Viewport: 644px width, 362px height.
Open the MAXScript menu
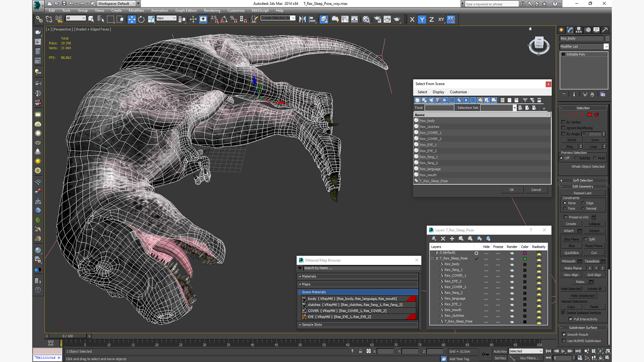tap(260, 11)
